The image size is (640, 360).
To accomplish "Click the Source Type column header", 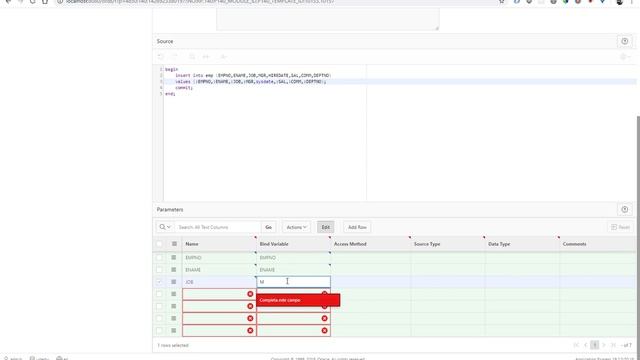I will coord(448,244).
